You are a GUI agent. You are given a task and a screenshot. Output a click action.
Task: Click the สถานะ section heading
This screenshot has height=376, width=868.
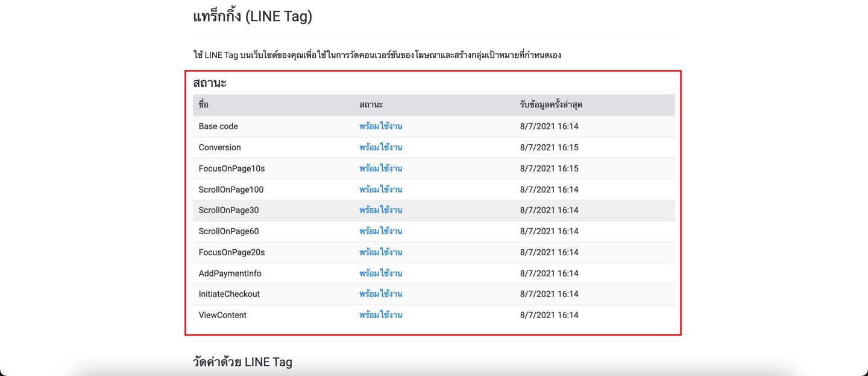click(210, 83)
